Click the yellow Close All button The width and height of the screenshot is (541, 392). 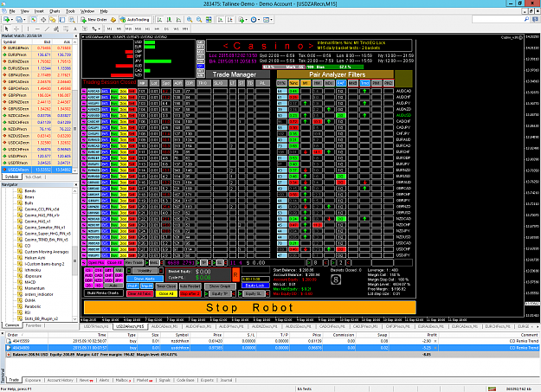[x=167, y=293]
